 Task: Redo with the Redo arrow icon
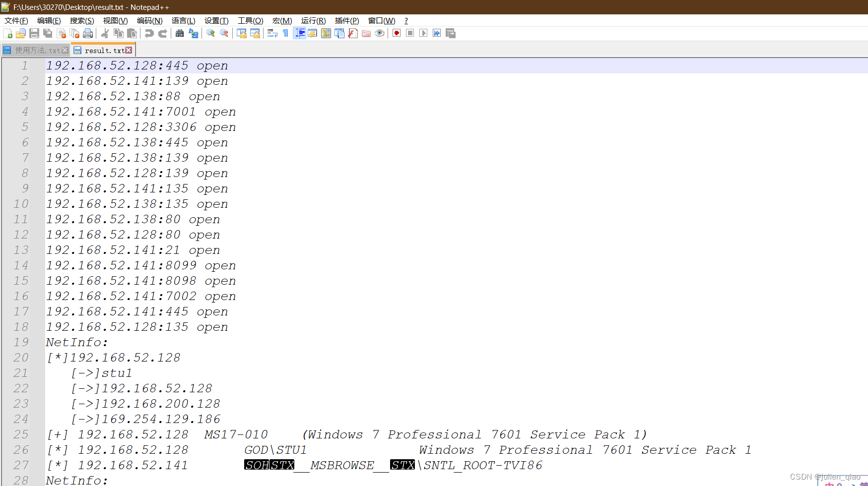162,33
